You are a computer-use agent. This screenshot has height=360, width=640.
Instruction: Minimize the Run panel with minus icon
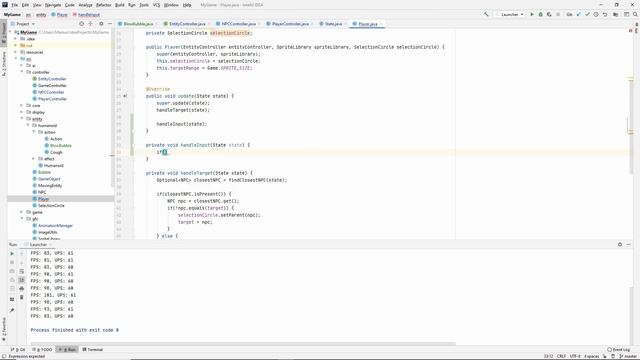629,244
